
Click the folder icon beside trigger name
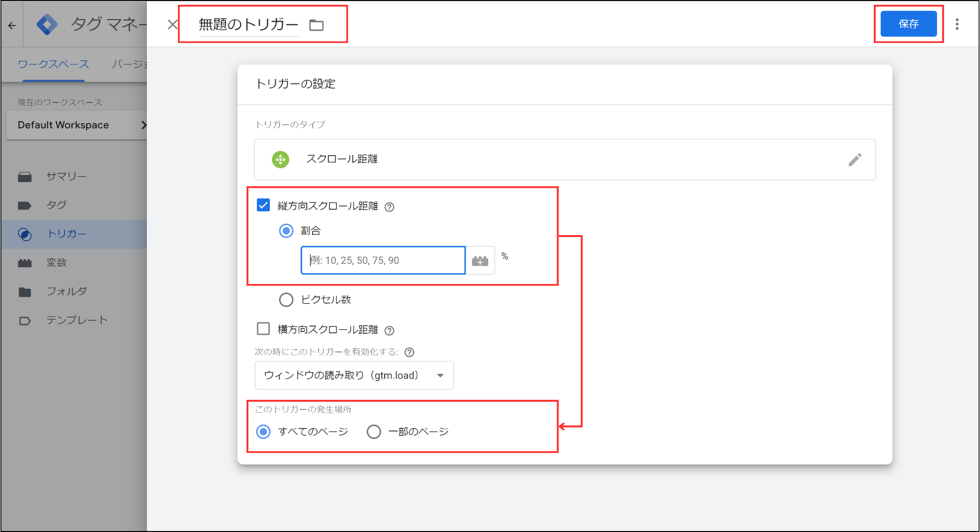pos(316,25)
